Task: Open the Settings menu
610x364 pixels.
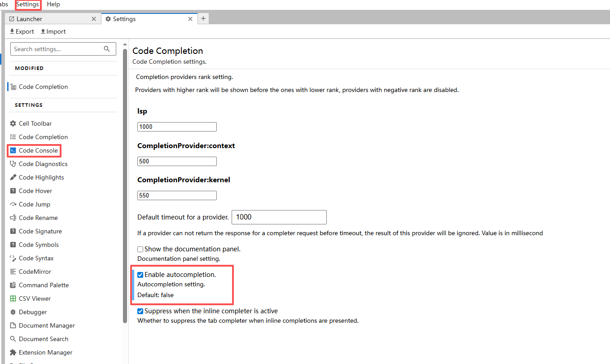Action: point(28,4)
